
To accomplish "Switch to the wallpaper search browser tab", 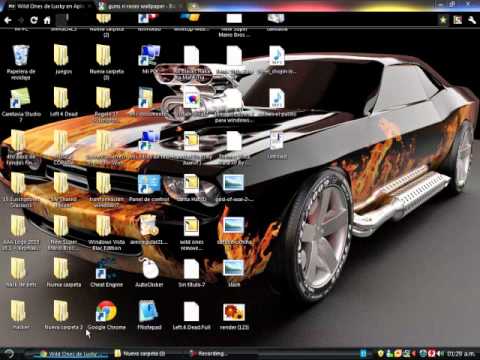I will click(x=140, y=6).
